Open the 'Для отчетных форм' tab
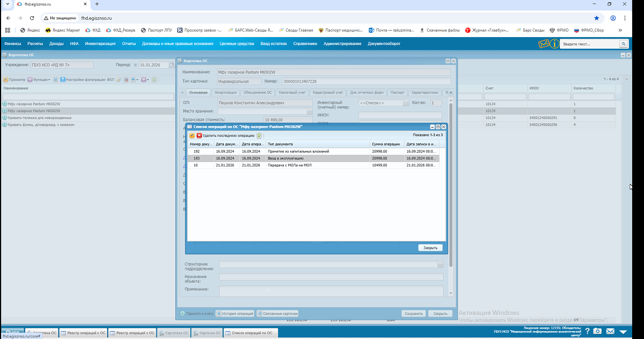 pos(366,92)
